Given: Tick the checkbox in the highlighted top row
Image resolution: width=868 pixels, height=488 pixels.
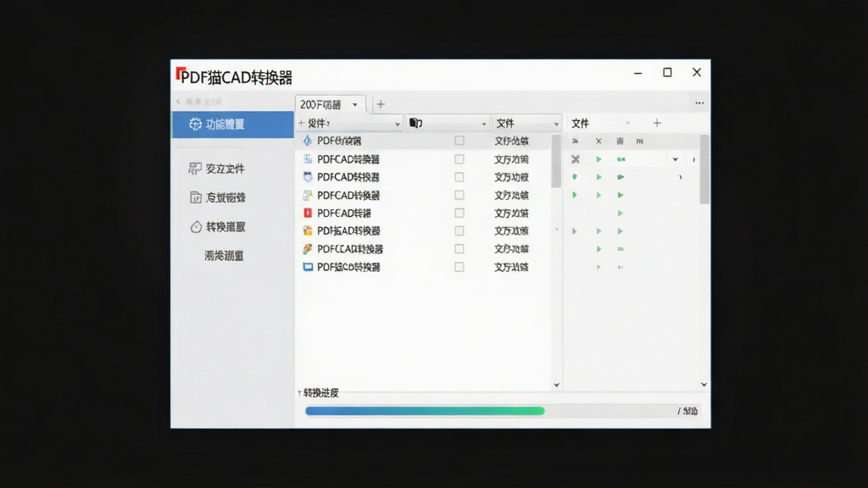Looking at the screenshot, I should (459, 141).
